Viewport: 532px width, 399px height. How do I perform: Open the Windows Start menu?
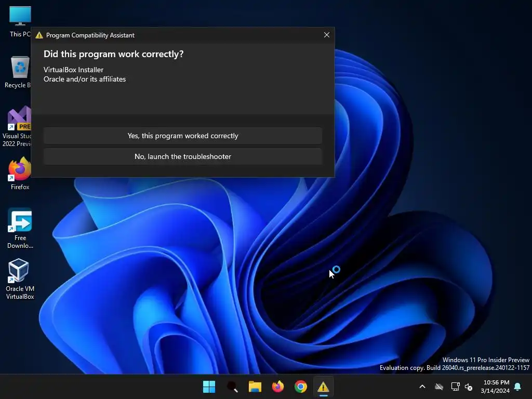tap(209, 387)
